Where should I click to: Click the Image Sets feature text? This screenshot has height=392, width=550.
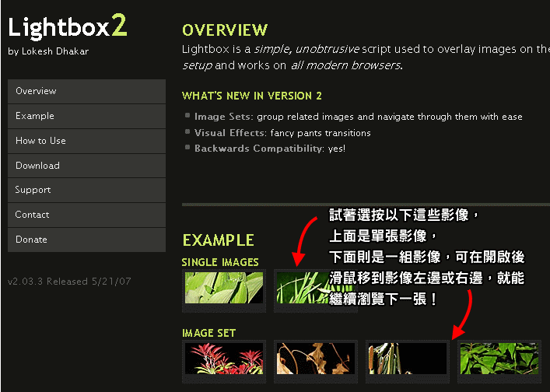[x=223, y=117]
